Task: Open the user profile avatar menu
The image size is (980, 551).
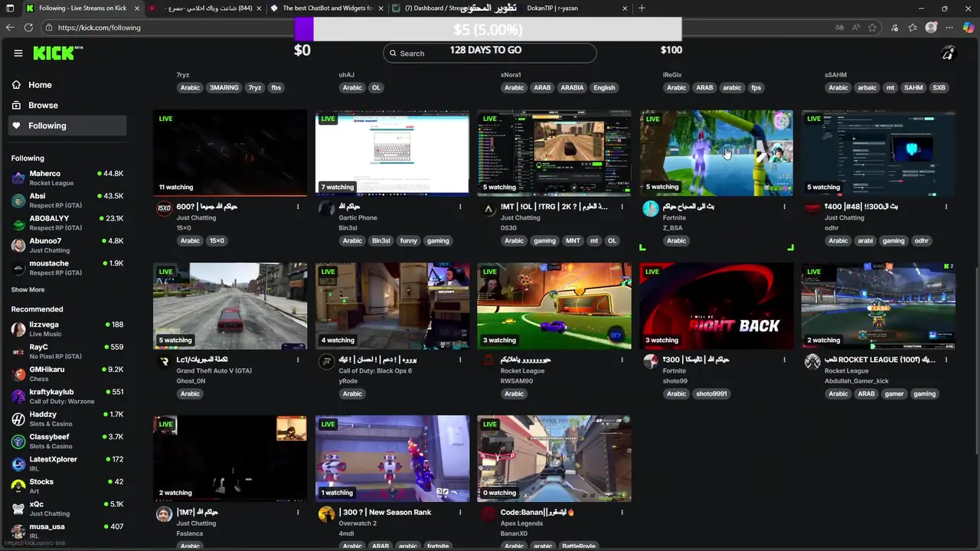Action: pyautogui.click(x=948, y=53)
